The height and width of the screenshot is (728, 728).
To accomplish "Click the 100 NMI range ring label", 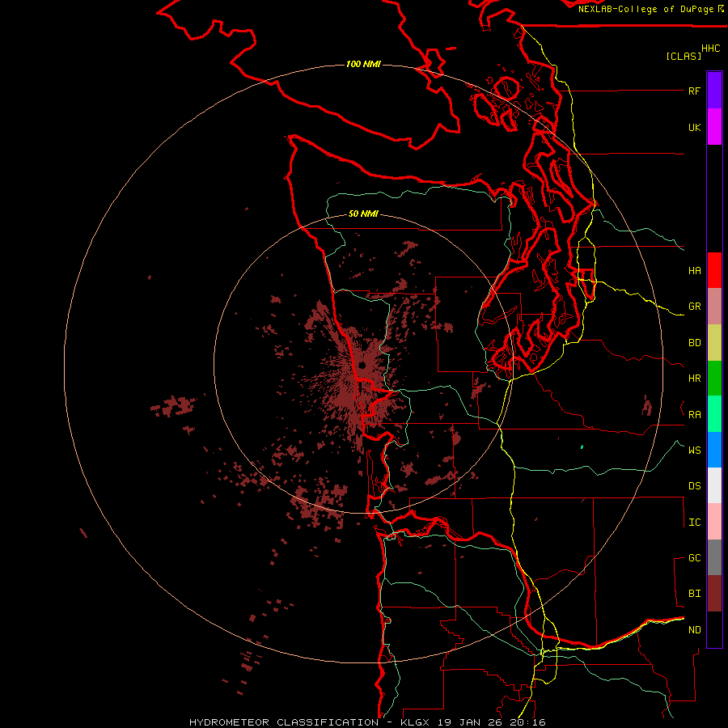I will 363,64.
